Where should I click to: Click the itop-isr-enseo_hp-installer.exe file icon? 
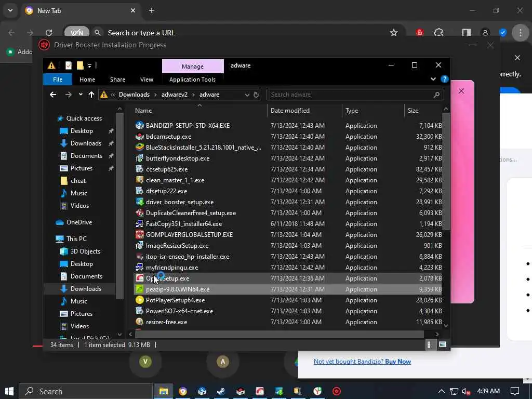click(x=139, y=256)
